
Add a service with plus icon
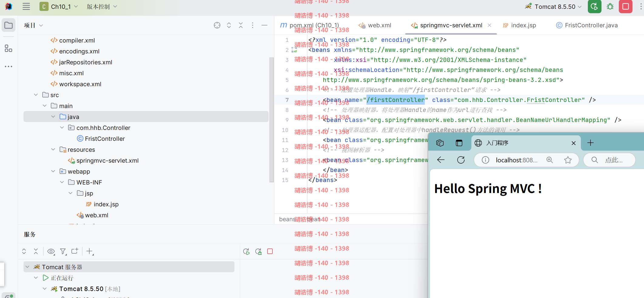(90, 251)
